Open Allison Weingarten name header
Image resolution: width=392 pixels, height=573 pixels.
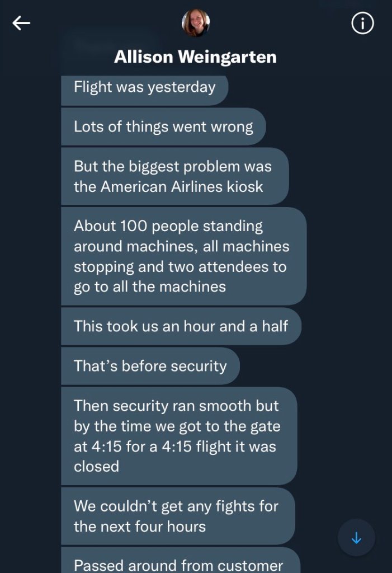pyautogui.click(x=195, y=57)
